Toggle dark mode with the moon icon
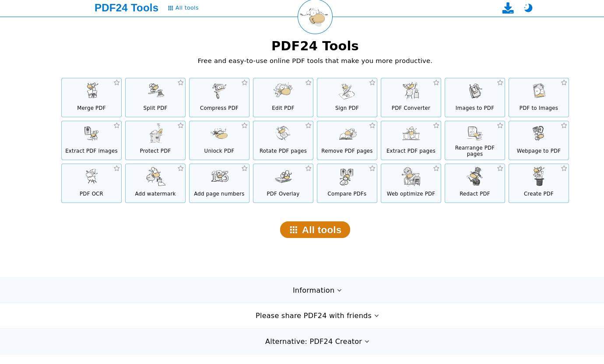Viewport: 604px width, 364px height. coord(528,8)
